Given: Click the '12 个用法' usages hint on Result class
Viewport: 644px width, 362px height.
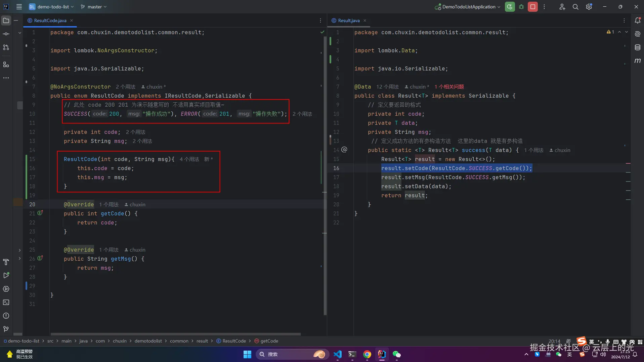Looking at the screenshot, I should tap(387, 87).
